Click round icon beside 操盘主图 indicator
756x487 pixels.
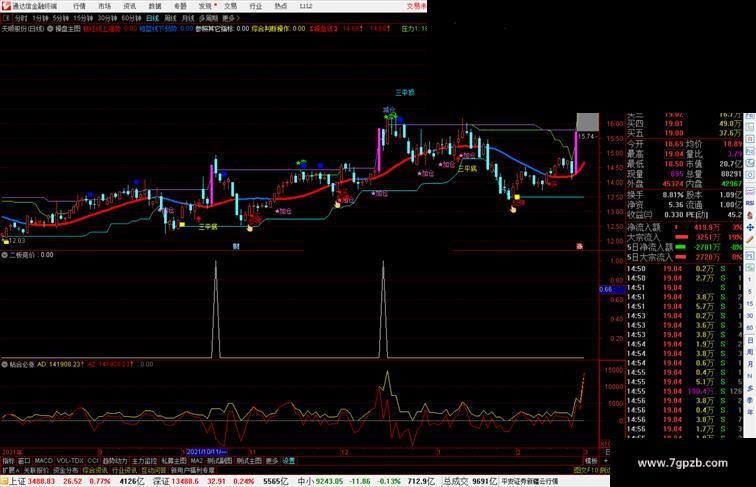(50, 29)
